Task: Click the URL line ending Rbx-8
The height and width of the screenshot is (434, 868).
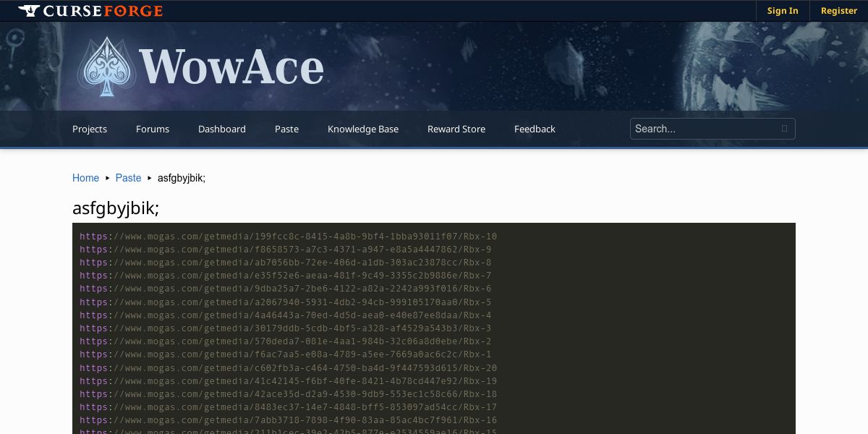Action: [x=285, y=263]
